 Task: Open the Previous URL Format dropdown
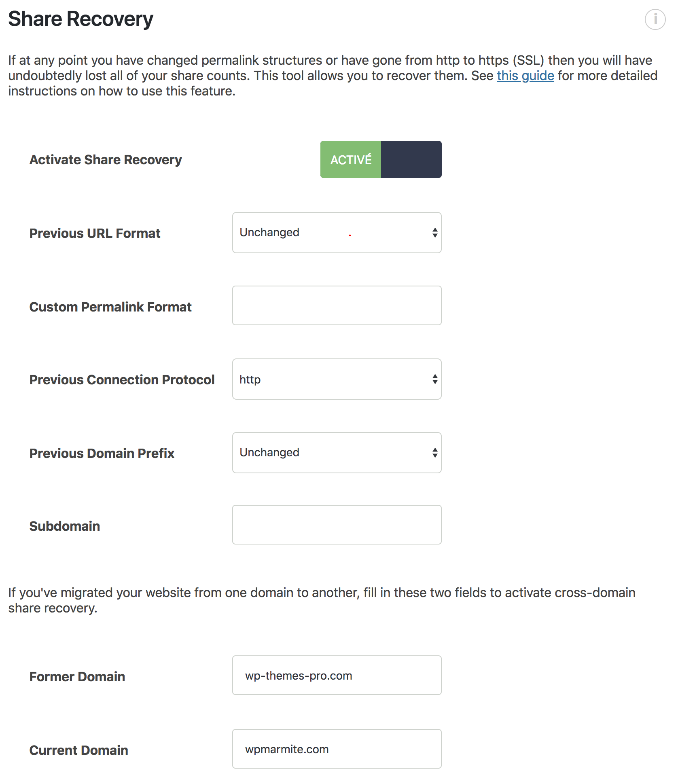[x=337, y=233]
